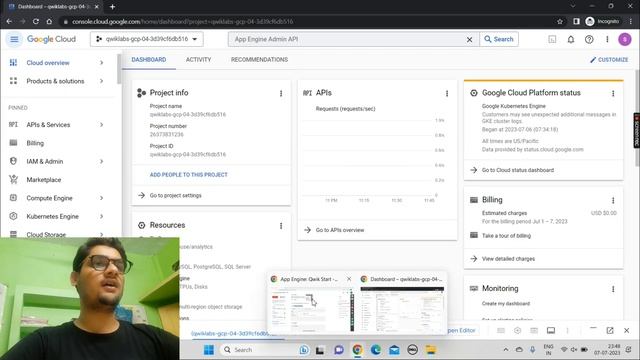Viewport: 640px width, 360px height.
Task: Go to Cloud status dashboard link
Action: [518, 170]
